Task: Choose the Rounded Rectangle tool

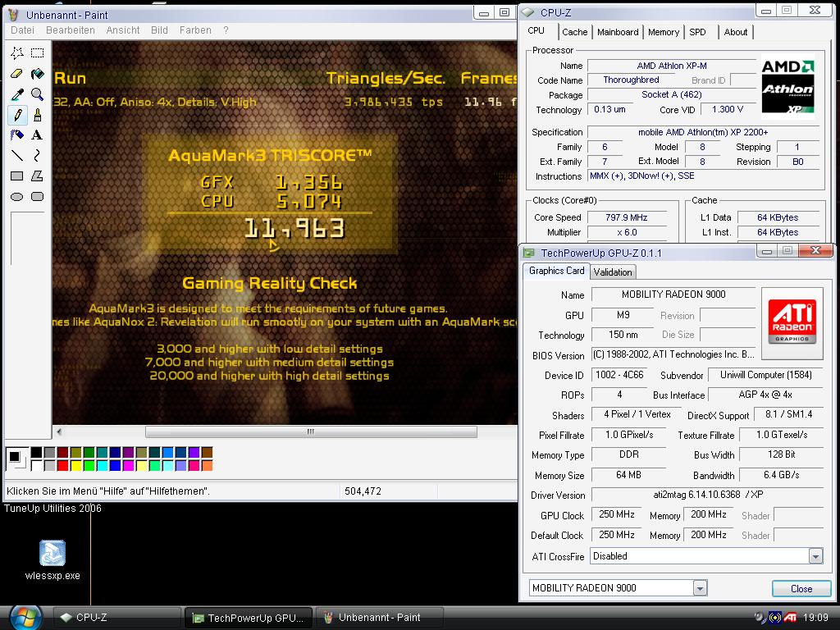Action: click(x=37, y=197)
